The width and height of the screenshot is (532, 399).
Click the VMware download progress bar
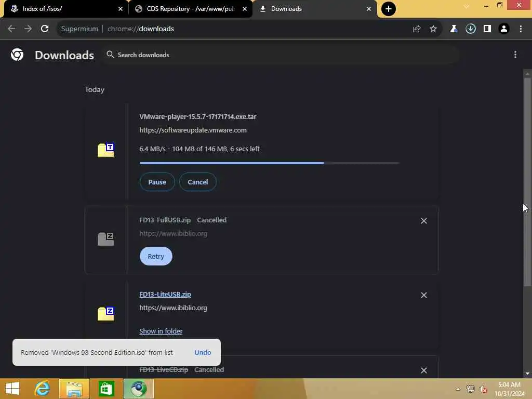tap(270, 163)
